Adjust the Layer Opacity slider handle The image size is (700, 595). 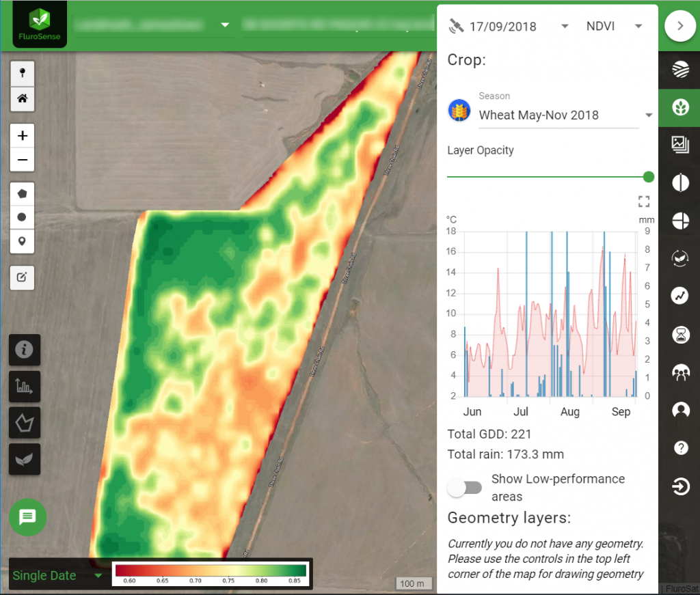[x=649, y=177]
